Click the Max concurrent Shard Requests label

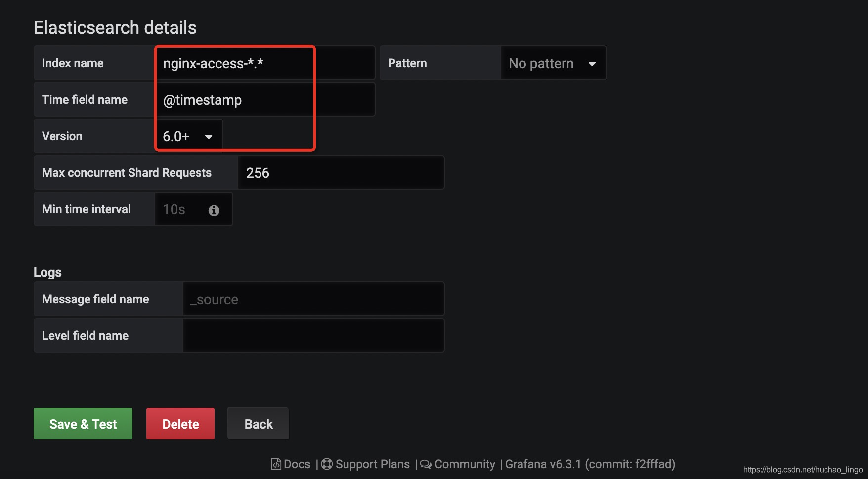(x=127, y=173)
